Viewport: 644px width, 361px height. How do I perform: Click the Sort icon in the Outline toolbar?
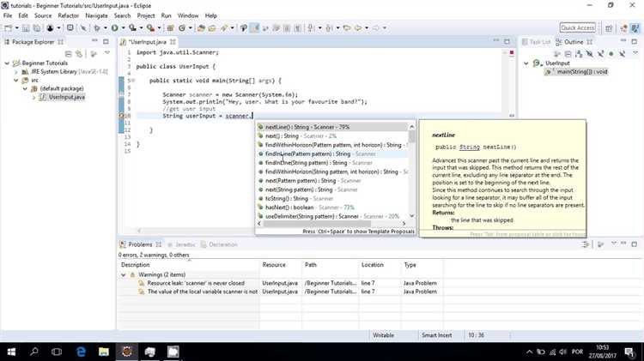pyautogui.click(x=579, y=54)
